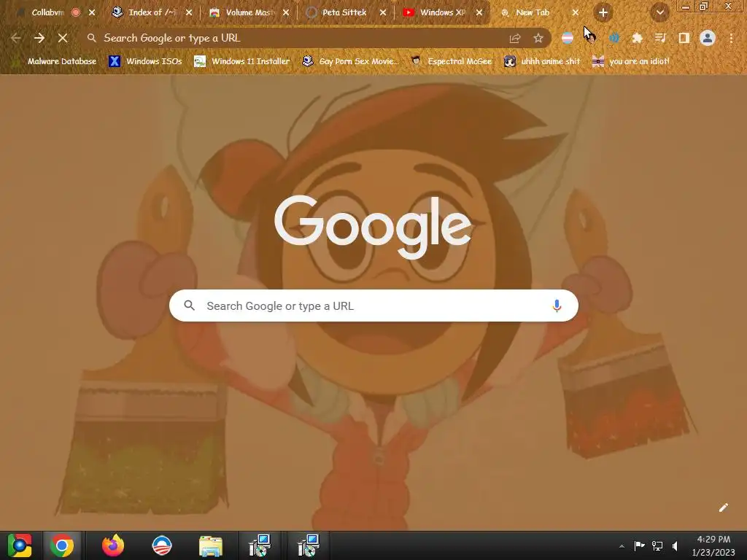Open Chrome from the taskbar
This screenshot has height=560, width=747.
click(62, 545)
